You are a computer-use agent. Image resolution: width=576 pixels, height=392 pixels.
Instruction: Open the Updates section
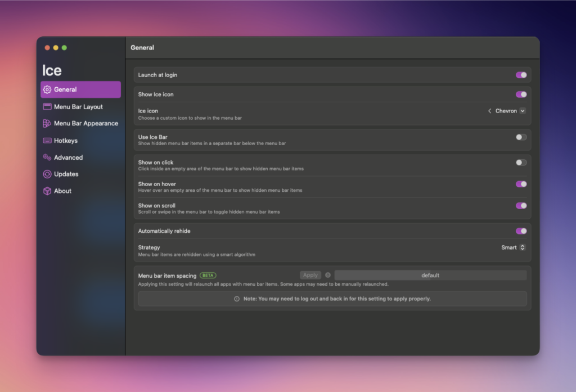[x=80, y=174]
